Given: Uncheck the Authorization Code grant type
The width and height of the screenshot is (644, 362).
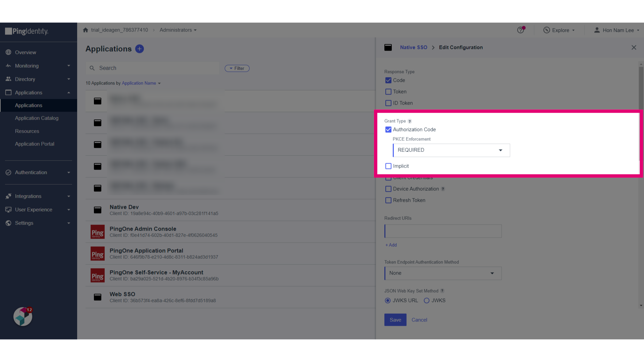Looking at the screenshot, I should coord(388,130).
